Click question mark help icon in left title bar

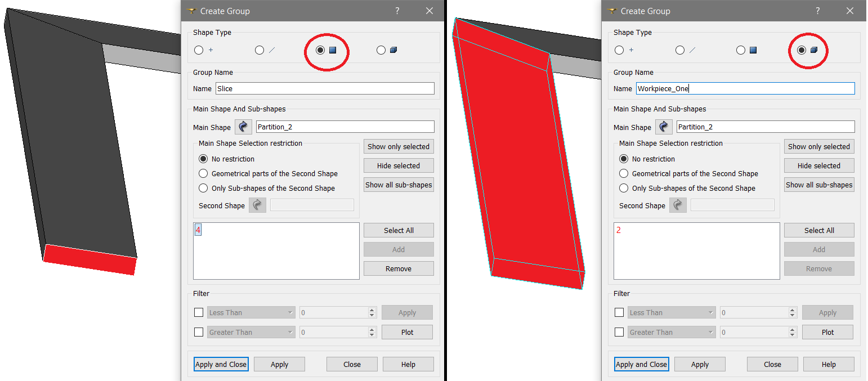click(x=397, y=11)
